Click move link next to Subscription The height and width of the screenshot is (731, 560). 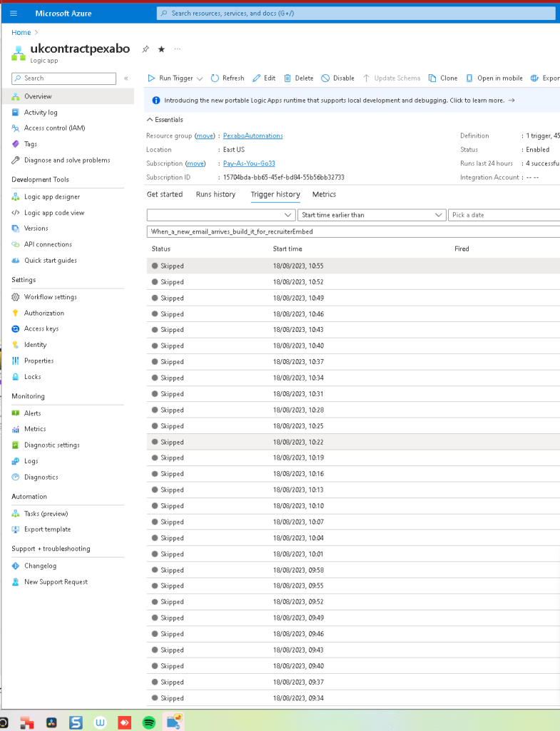(195, 163)
